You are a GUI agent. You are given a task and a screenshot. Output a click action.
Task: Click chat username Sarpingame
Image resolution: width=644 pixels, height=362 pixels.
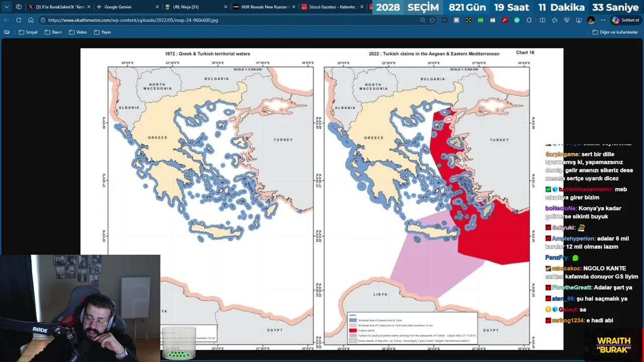coord(562,154)
